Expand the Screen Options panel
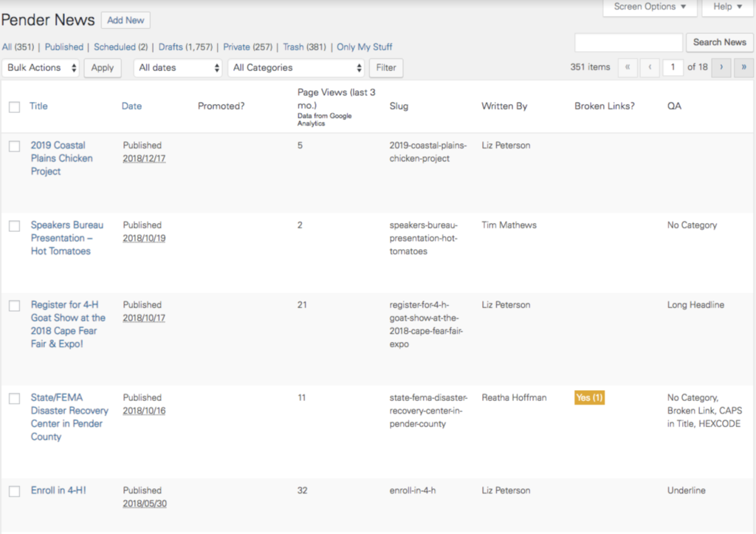The image size is (756, 534). tap(650, 7)
